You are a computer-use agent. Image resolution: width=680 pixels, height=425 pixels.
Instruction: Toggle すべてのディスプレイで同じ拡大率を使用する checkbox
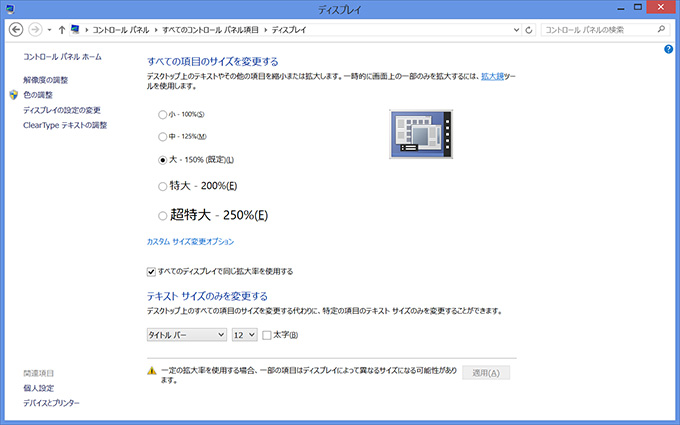(x=151, y=272)
